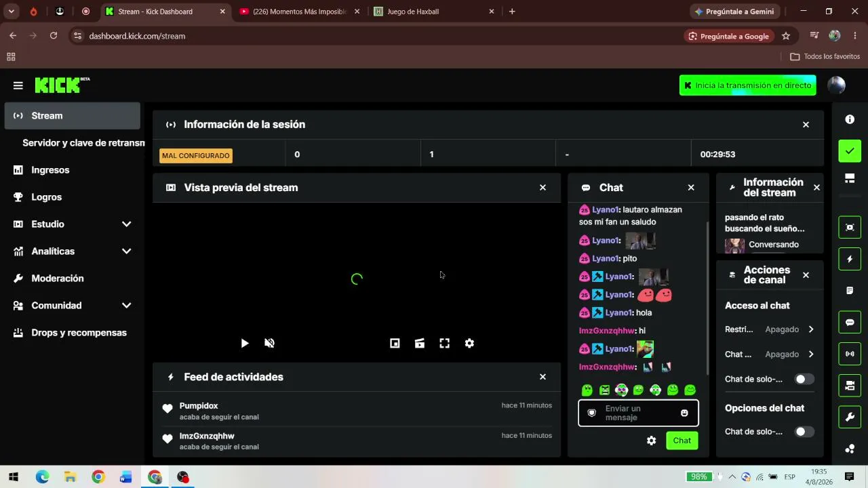Click the shield badge icon in the message box
868x488 pixels.
(x=591, y=413)
